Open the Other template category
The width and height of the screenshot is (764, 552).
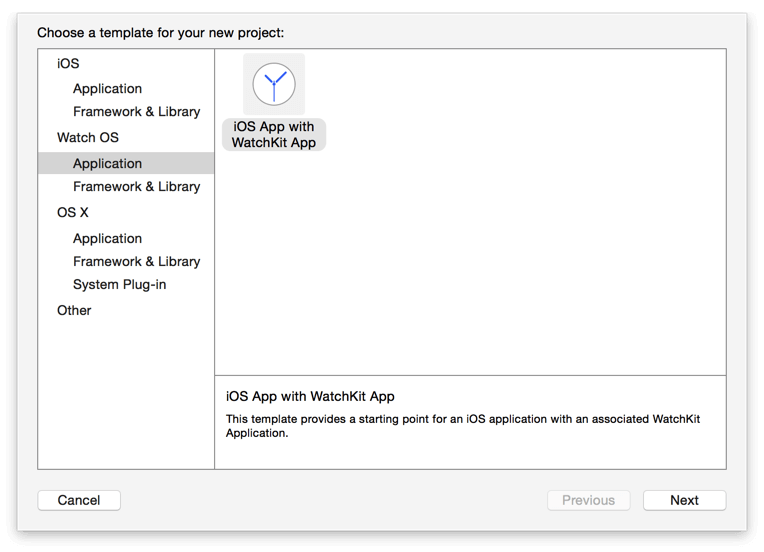(74, 310)
